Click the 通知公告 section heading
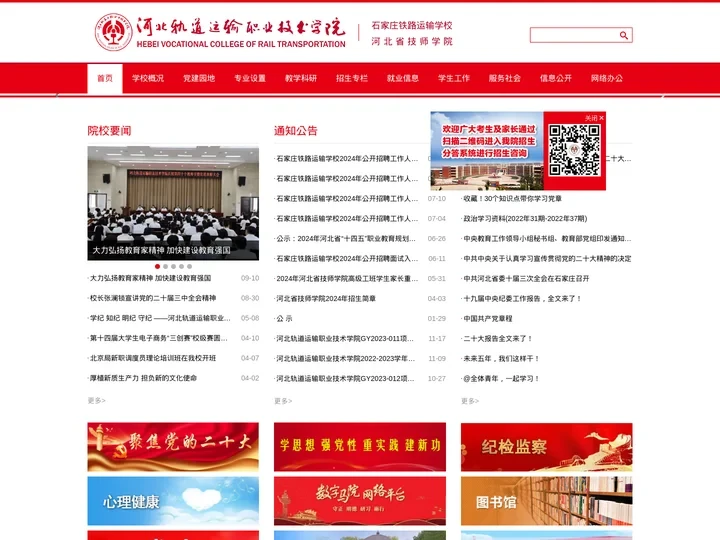The width and height of the screenshot is (720, 540). click(x=296, y=131)
